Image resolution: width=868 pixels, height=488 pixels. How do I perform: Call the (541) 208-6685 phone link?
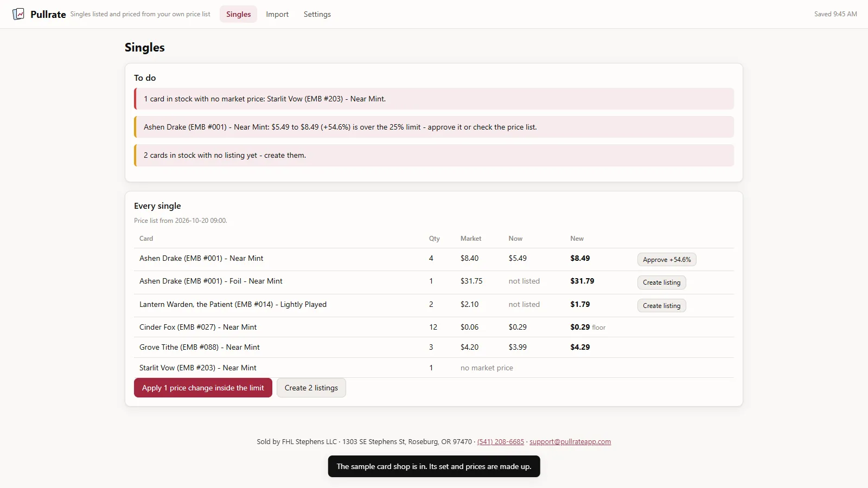click(501, 442)
